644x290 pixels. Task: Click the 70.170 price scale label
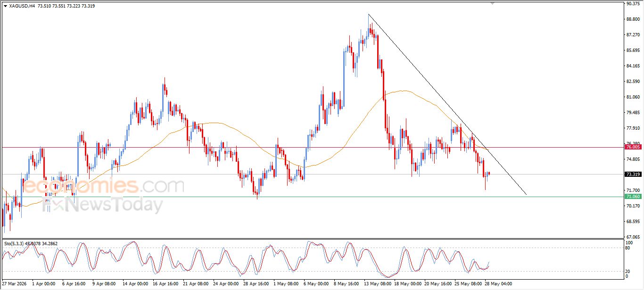pyautogui.click(x=633, y=206)
